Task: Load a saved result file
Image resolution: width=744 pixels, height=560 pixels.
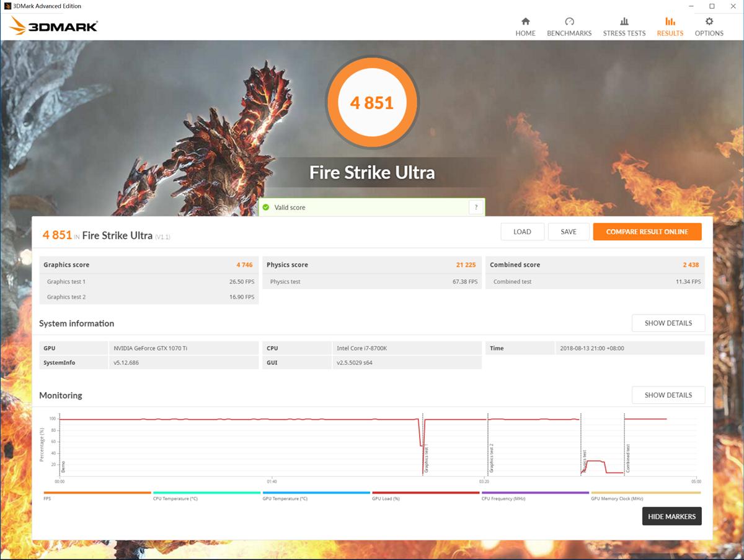Action: point(522,232)
